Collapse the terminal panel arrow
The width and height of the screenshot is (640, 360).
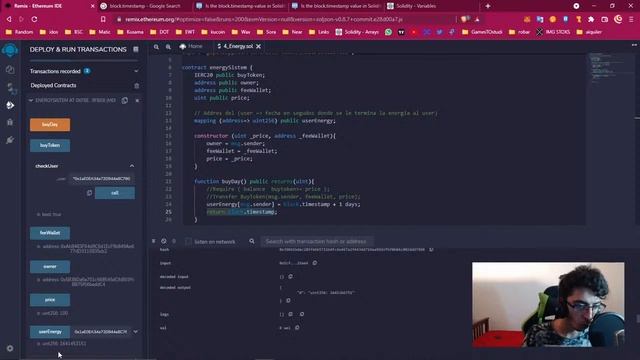click(153, 241)
